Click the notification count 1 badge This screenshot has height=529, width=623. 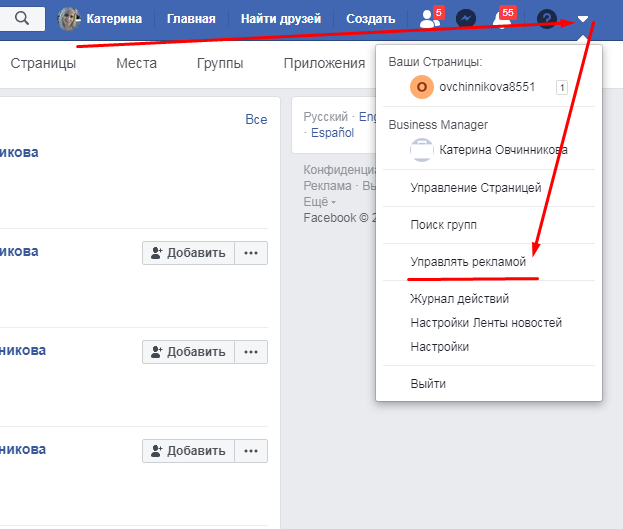tap(561, 87)
